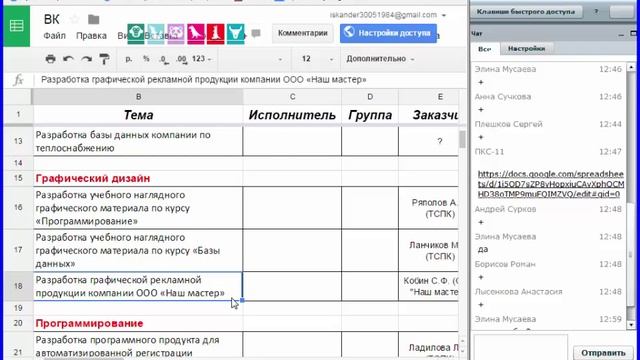Apply ruble currency format
The height and width of the screenshot is (360, 640).
pos(129,59)
